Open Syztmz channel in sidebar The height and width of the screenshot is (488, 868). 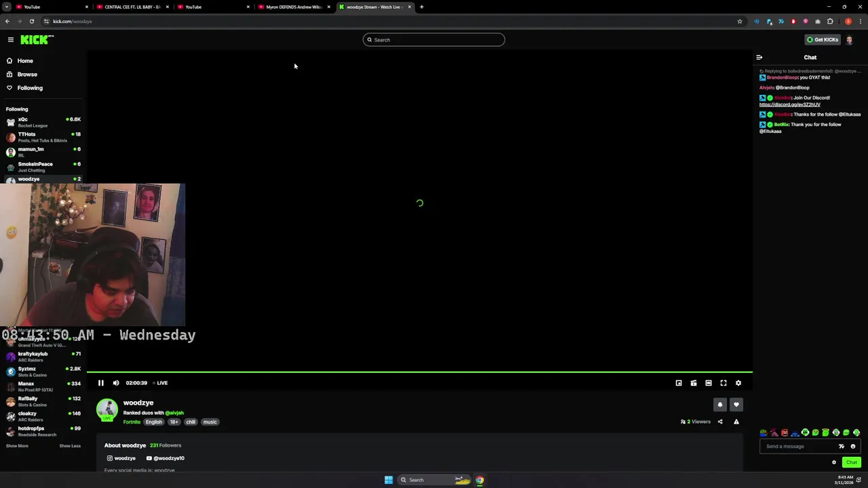point(43,371)
